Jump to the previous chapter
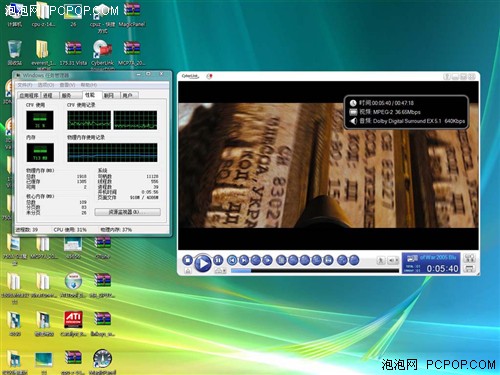Image resolution: width=500 pixels, height=375 pixels. pyautogui.click(x=232, y=260)
